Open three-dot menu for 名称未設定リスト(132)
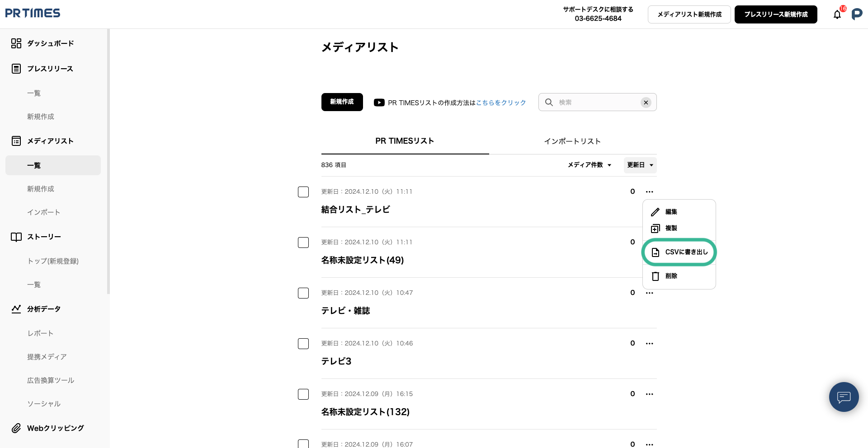Viewport: 868px width, 448px height. tap(649, 394)
